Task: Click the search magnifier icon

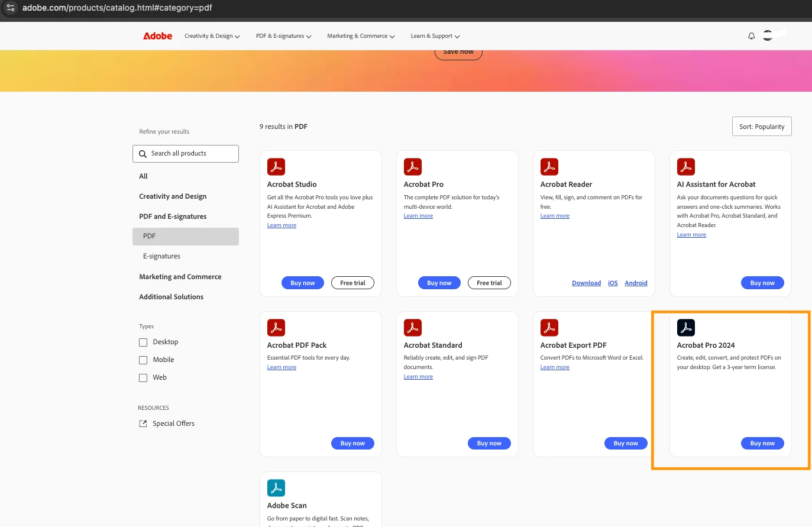Action: 143,154
